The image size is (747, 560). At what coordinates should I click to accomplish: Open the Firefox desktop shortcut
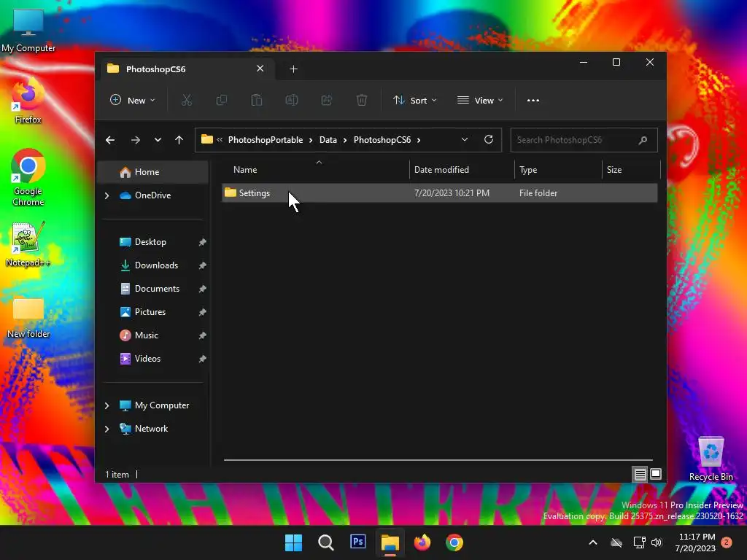(x=28, y=101)
